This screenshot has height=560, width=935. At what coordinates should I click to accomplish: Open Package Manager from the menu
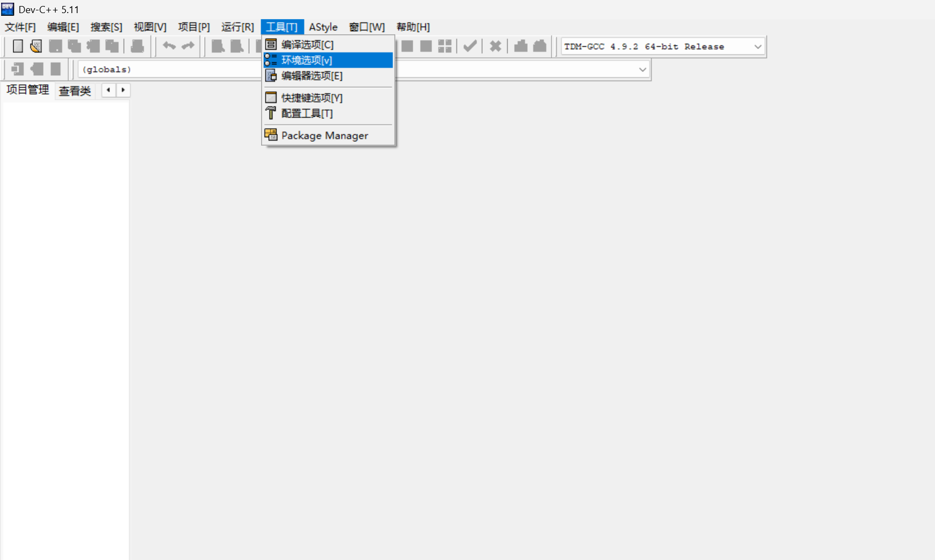pyautogui.click(x=328, y=135)
